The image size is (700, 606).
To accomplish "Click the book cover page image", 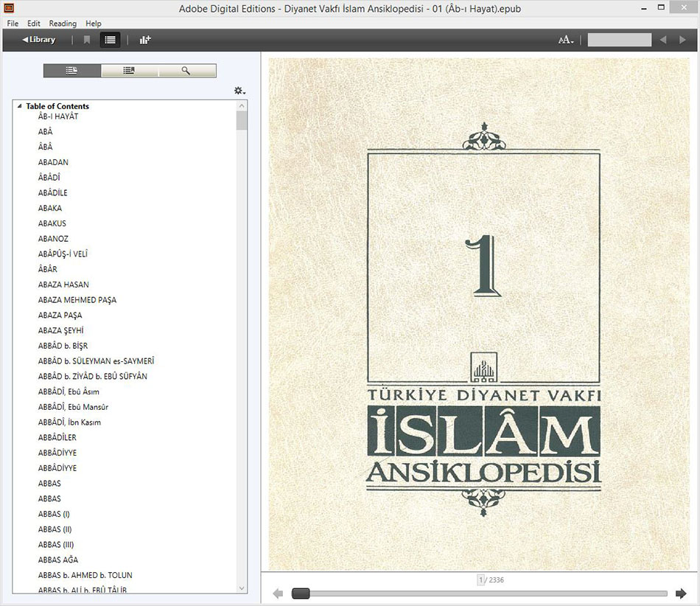I will coord(479,314).
